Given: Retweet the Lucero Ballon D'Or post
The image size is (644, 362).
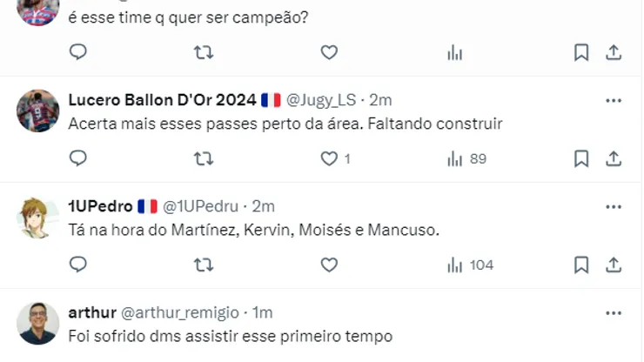Looking at the screenshot, I should tap(204, 158).
